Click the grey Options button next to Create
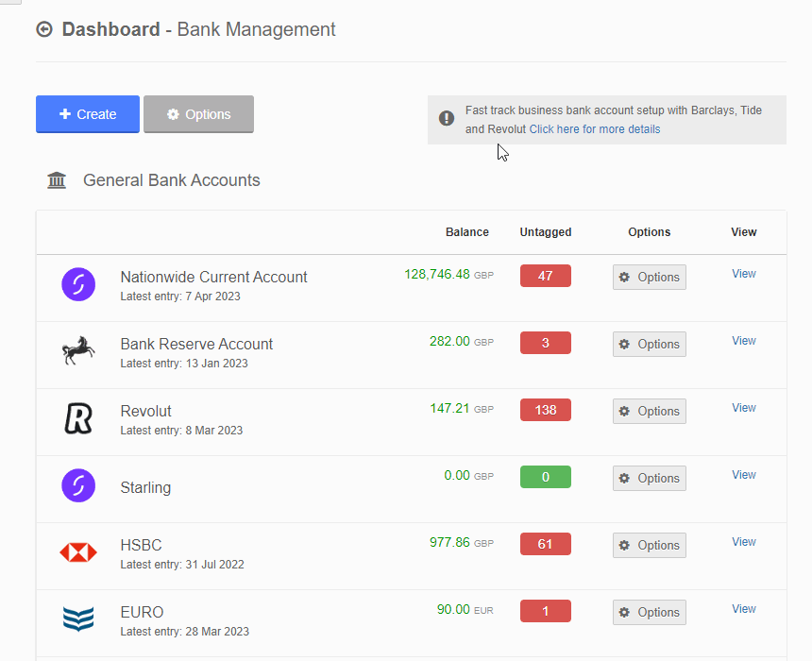 (198, 114)
